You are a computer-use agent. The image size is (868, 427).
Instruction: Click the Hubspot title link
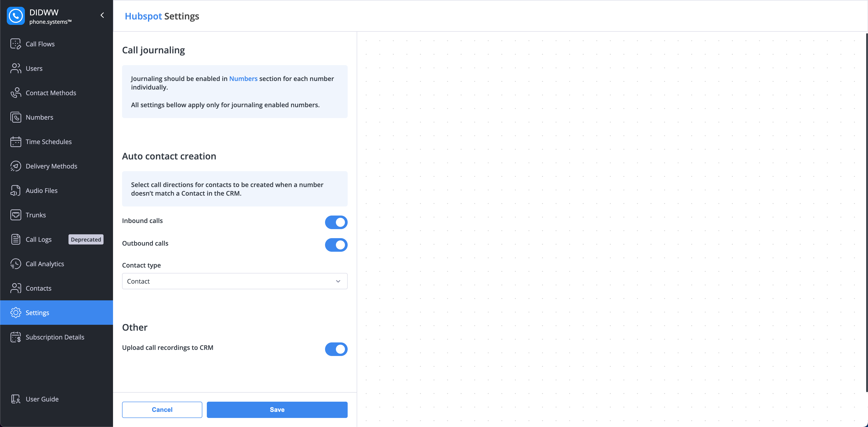(x=143, y=16)
